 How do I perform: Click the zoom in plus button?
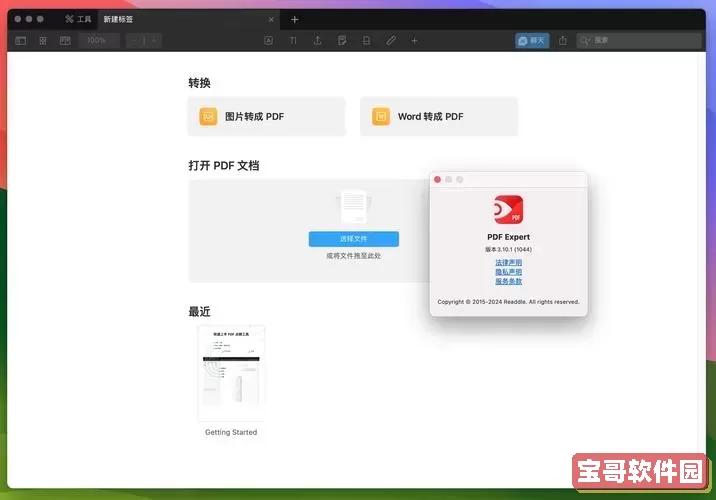(x=154, y=41)
